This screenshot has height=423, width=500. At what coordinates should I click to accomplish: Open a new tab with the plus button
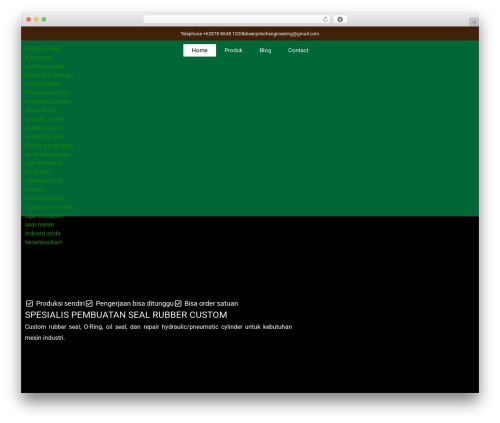pos(474,22)
